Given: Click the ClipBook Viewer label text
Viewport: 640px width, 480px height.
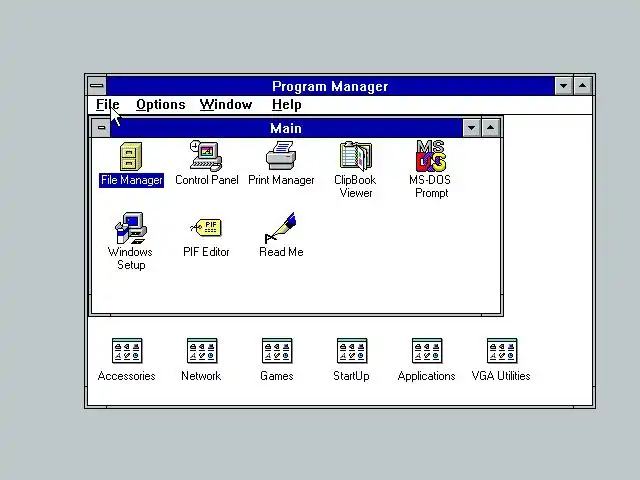Looking at the screenshot, I should [355, 187].
